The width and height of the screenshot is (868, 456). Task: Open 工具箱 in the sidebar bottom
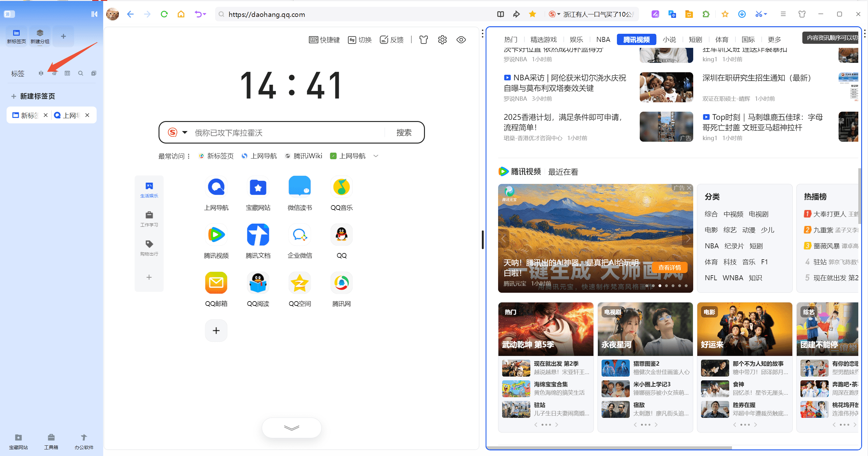(51, 441)
